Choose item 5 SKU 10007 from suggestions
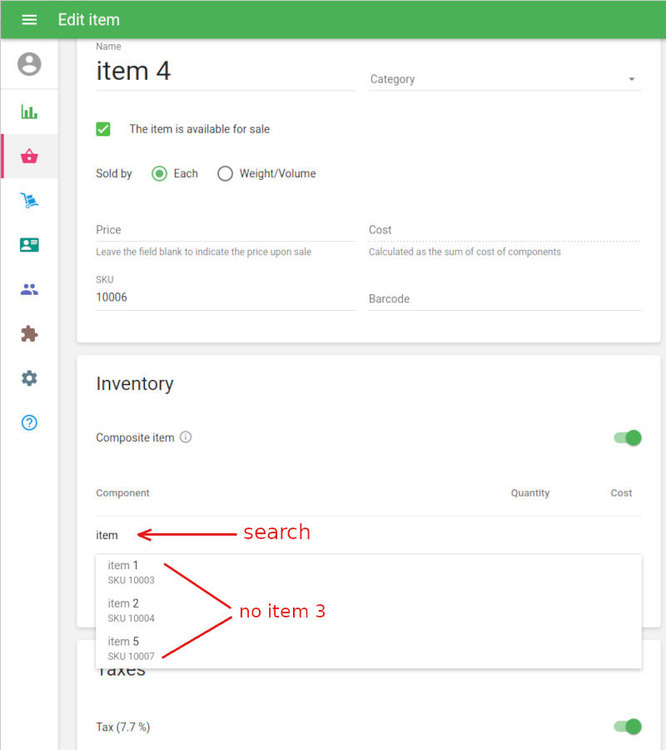 [131, 648]
